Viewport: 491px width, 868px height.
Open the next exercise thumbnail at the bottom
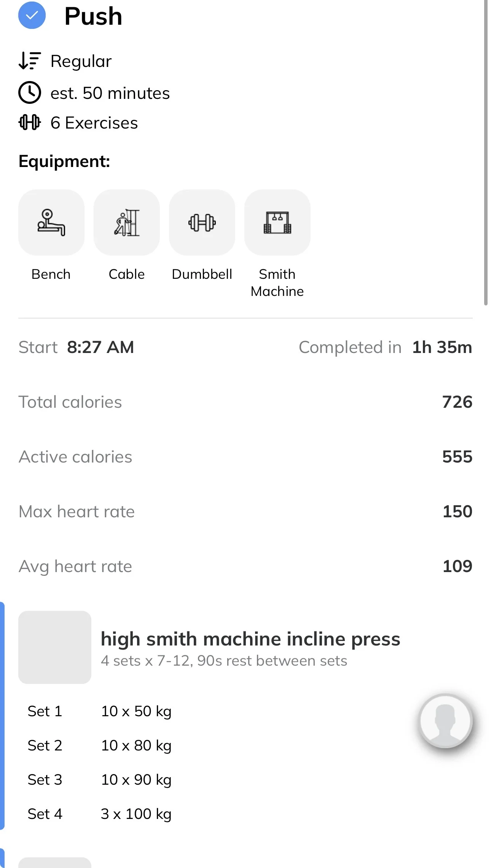(x=55, y=863)
